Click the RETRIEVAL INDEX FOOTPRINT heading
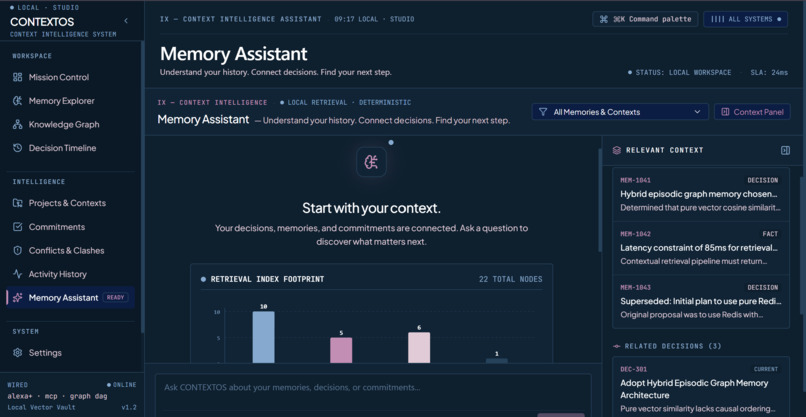Viewport: 806px width, 417px height. pyautogui.click(x=267, y=279)
